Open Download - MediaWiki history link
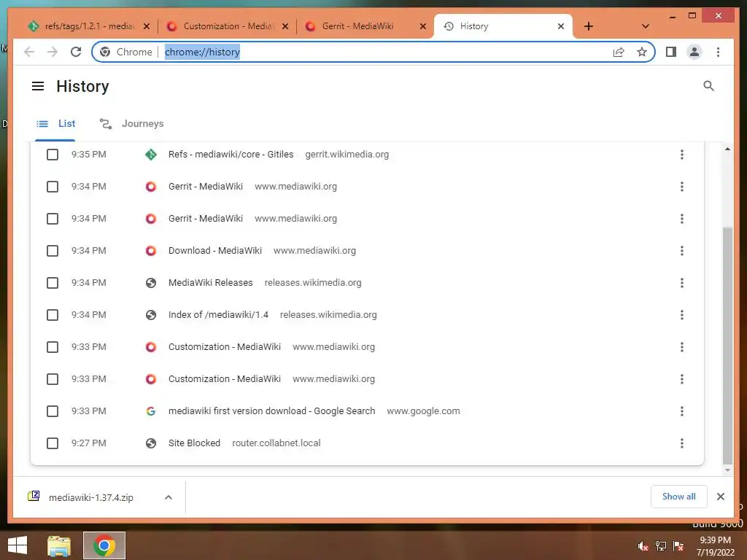 click(x=215, y=251)
